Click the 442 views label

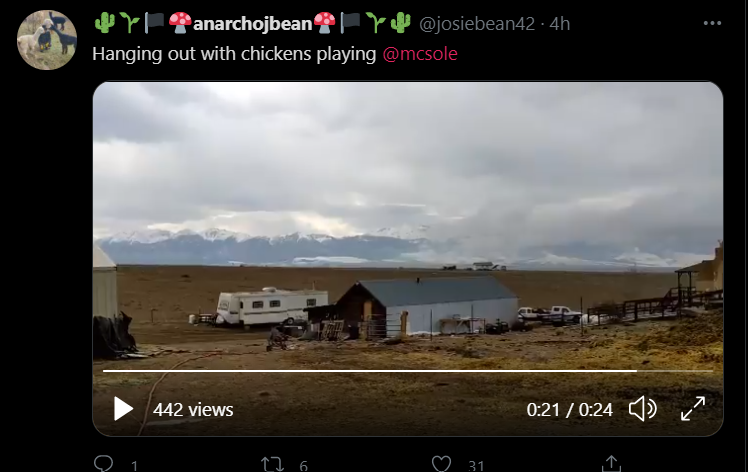coord(193,409)
